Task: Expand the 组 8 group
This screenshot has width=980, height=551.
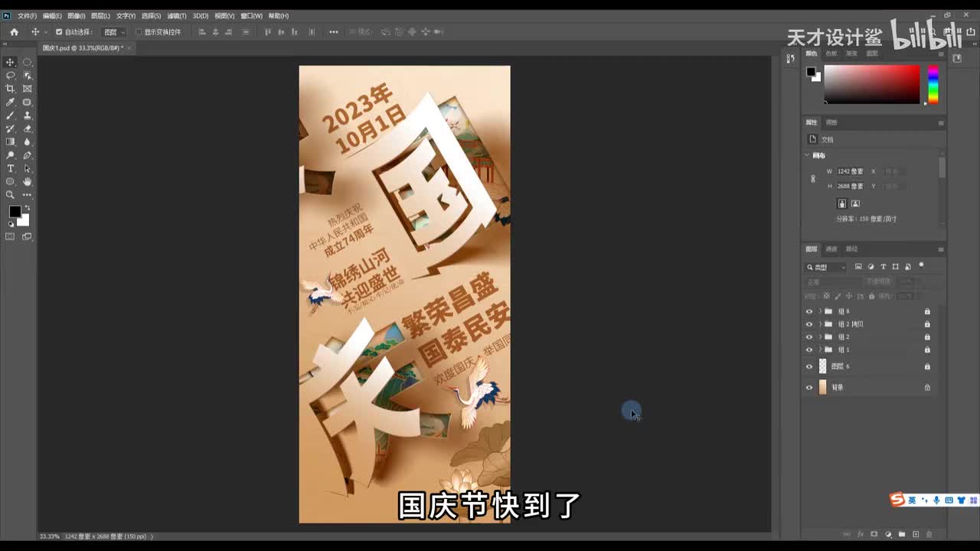Action: 820,311
